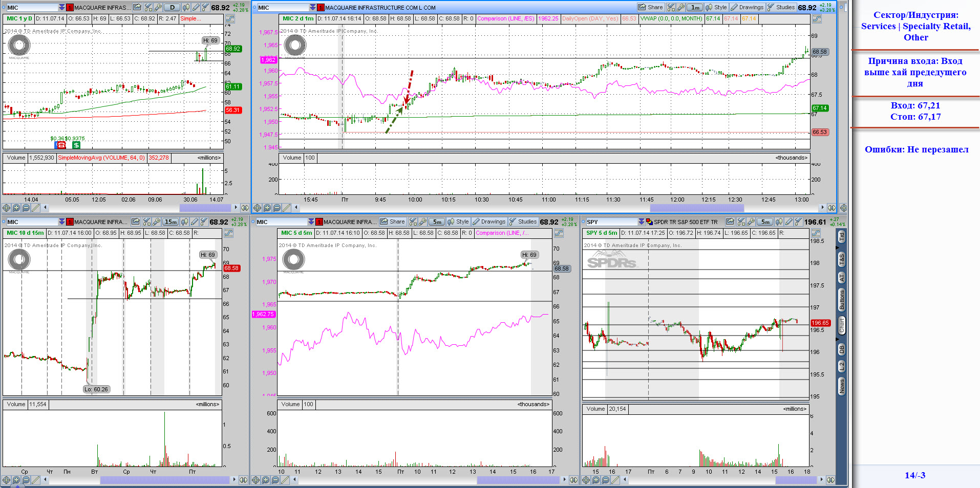The width and height of the screenshot is (980, 488).
Task: Open the share icon in the SPY chart
Action: [x=730, y=221]
